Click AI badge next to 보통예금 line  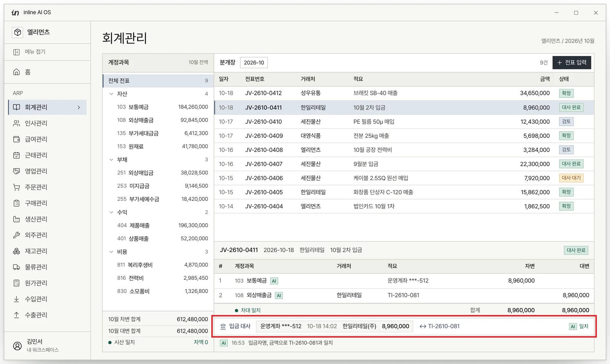274,281
